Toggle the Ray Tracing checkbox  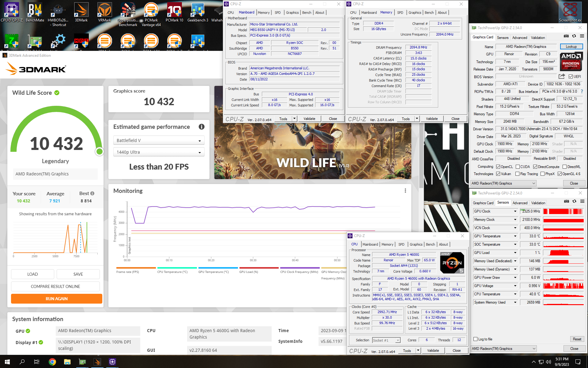pyautogui.click(x=518, y=174)
